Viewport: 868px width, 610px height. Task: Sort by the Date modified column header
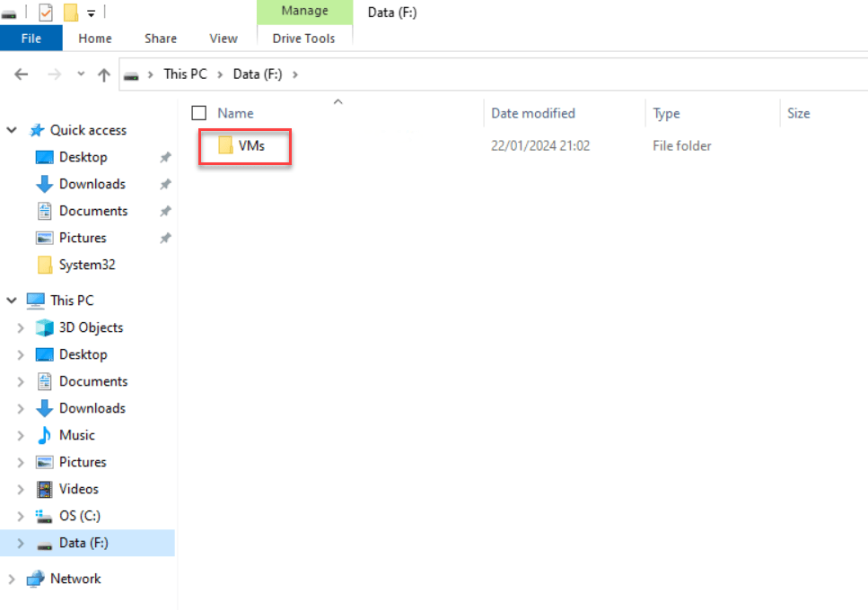pyautogui.click(x=533, y=113)
